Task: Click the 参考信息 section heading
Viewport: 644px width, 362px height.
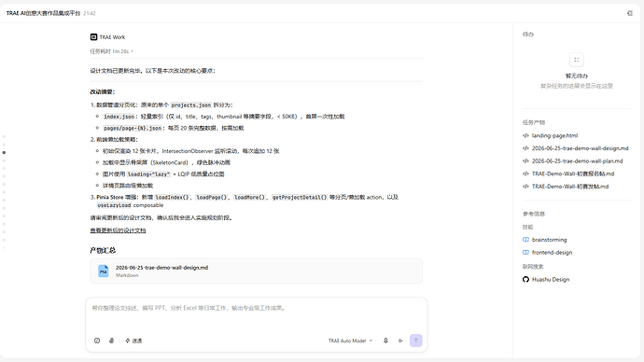Action: point(534,214)
